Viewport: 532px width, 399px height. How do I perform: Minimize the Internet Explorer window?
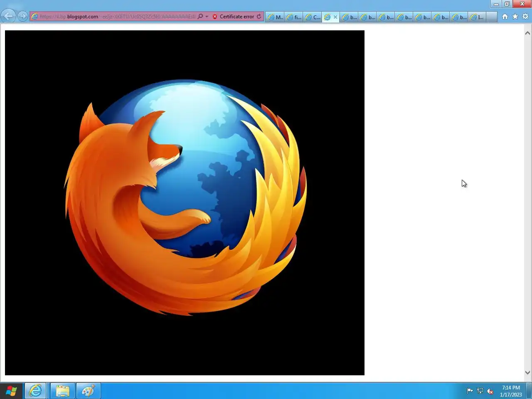pyautogui.click(x=496, y=4)
